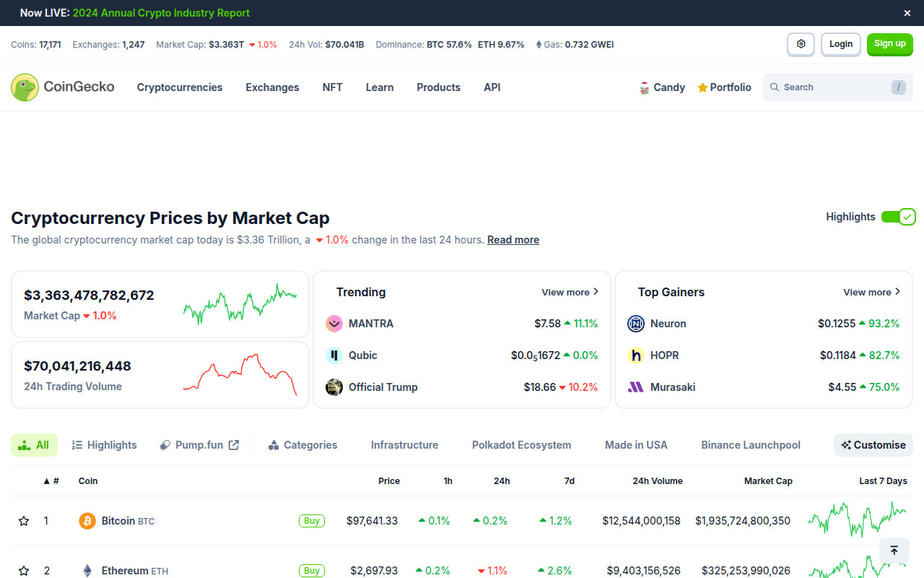
Task: Open the 2024 Annual Crypto Industry Report link
Action: click(x=161, y=13)
